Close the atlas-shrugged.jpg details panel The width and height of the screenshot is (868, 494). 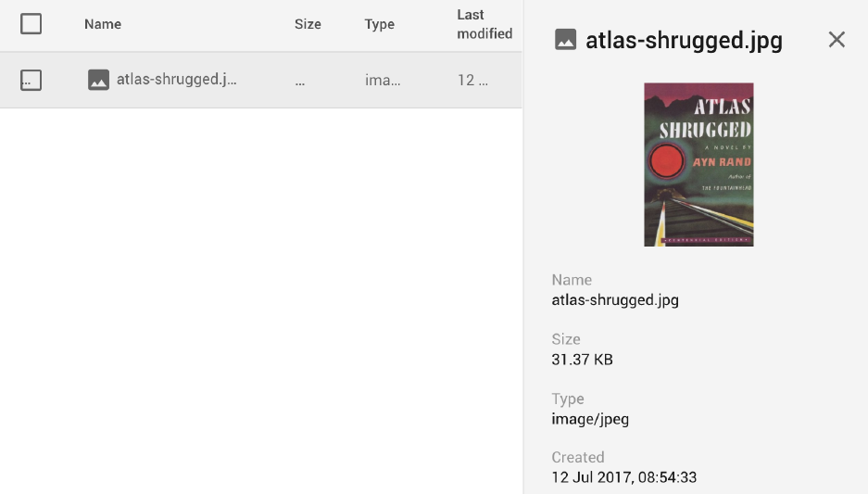click(837, 40)
